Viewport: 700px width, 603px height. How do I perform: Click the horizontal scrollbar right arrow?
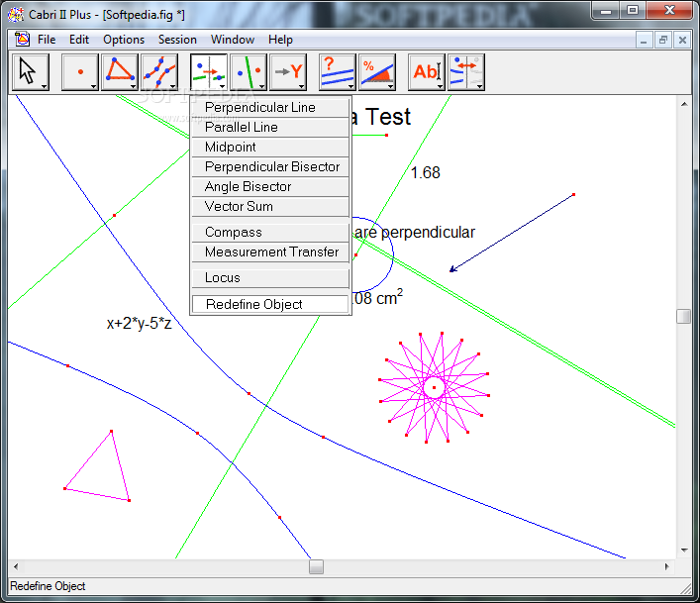pos(667,566)
